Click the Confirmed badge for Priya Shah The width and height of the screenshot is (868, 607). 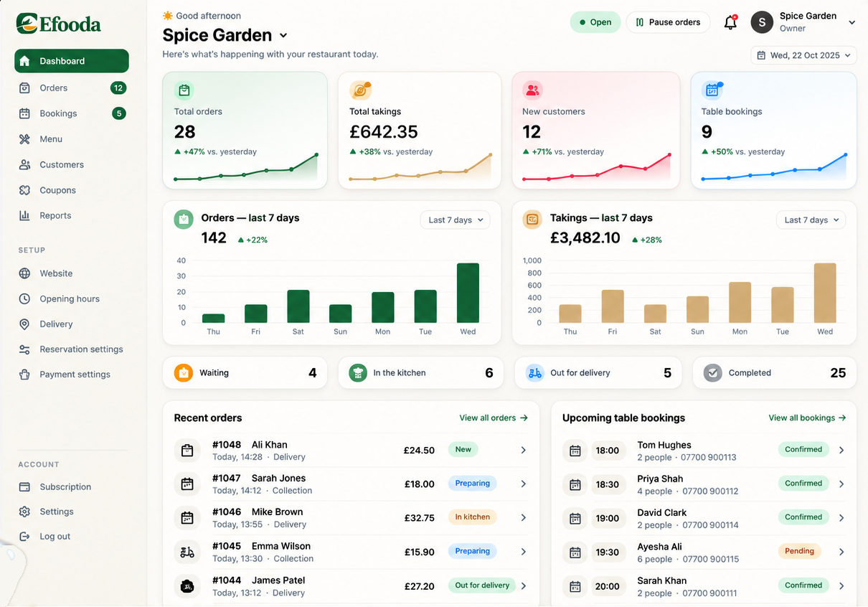click(803, 484)
